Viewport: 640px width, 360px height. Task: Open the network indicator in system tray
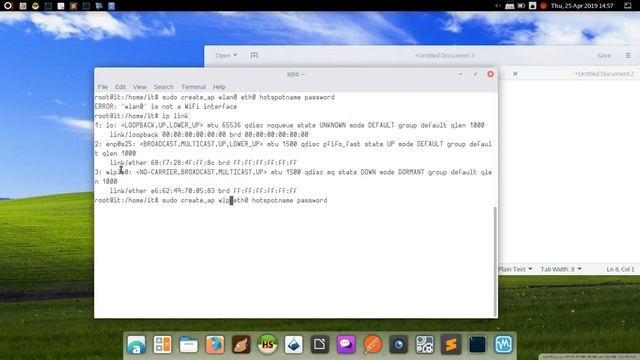coord(510,6)
